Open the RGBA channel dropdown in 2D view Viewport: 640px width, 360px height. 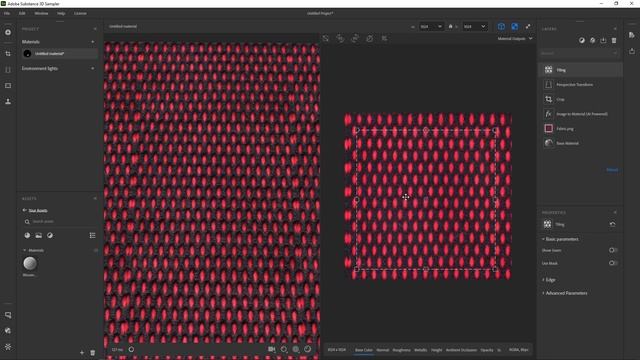[x=518, y=350]
